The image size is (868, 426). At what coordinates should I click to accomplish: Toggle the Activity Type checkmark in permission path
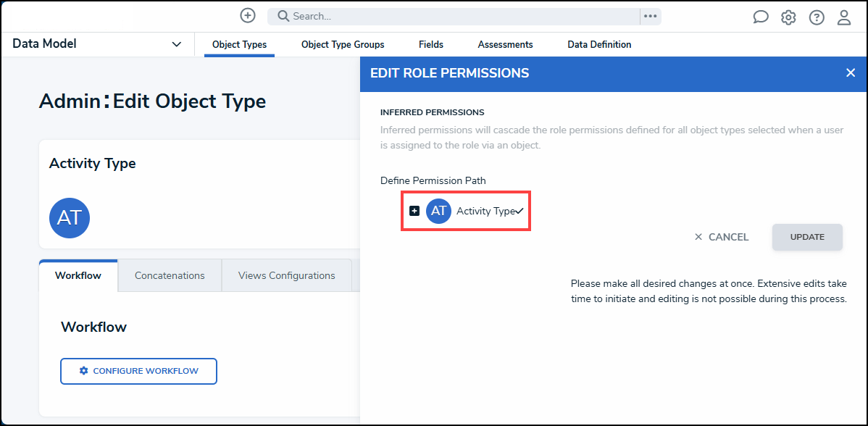click(519, 211)
